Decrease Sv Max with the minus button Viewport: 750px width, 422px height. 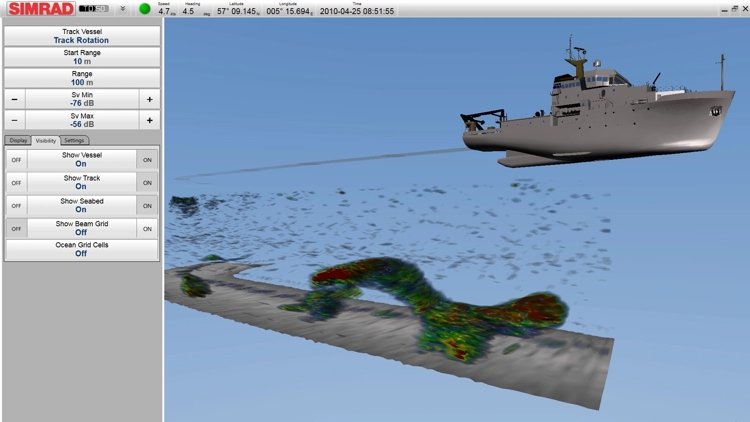(x=14, y=120)
